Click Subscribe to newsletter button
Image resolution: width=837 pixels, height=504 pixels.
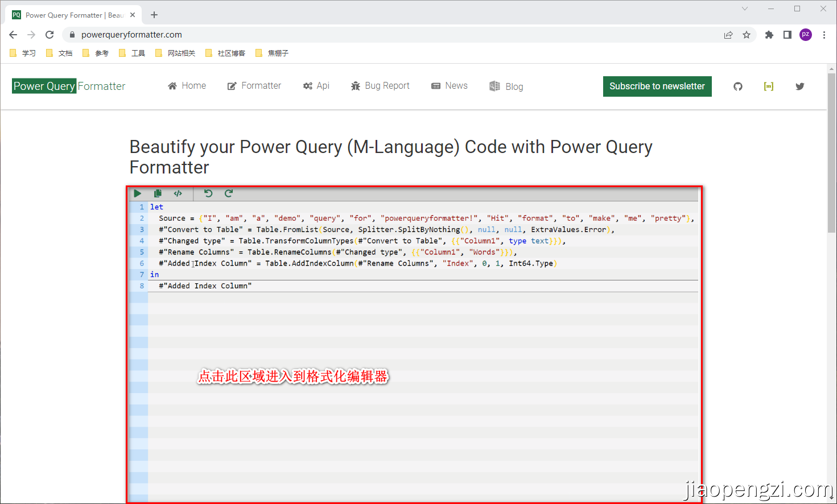[657, 86]
